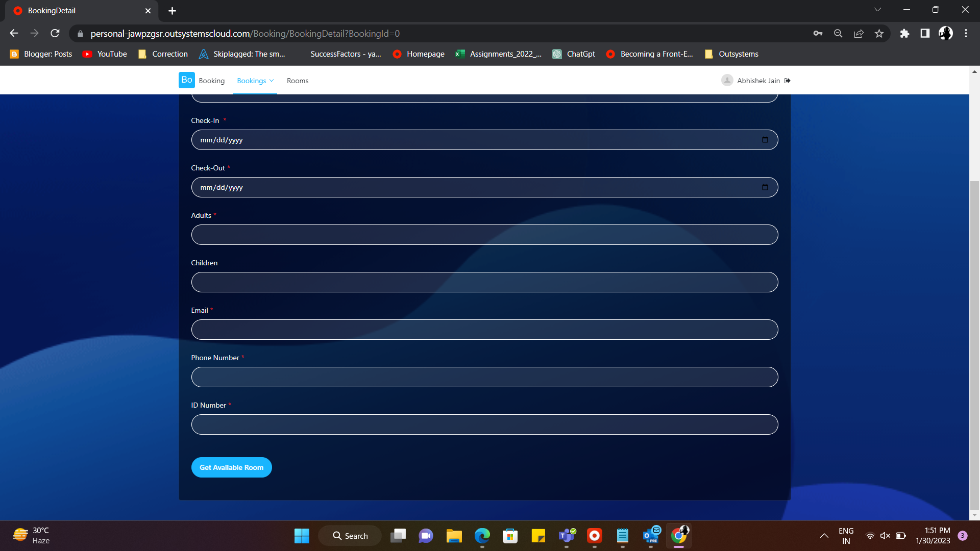Screen dimensions: 980x551
Task: Open the Check-In calendar picker icon
Action: [765, 140]
